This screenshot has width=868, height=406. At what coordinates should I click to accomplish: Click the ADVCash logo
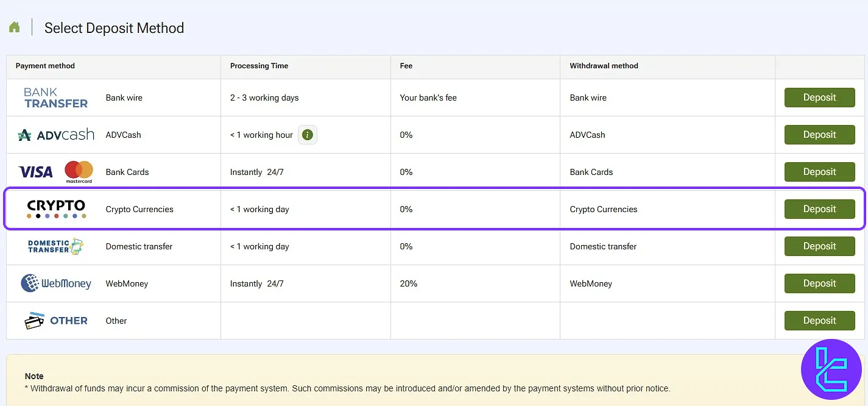(56, 135)
